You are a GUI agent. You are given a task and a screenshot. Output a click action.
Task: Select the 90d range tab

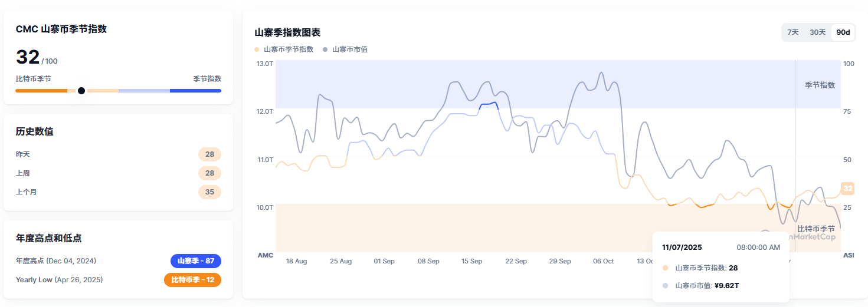point(843,32)
